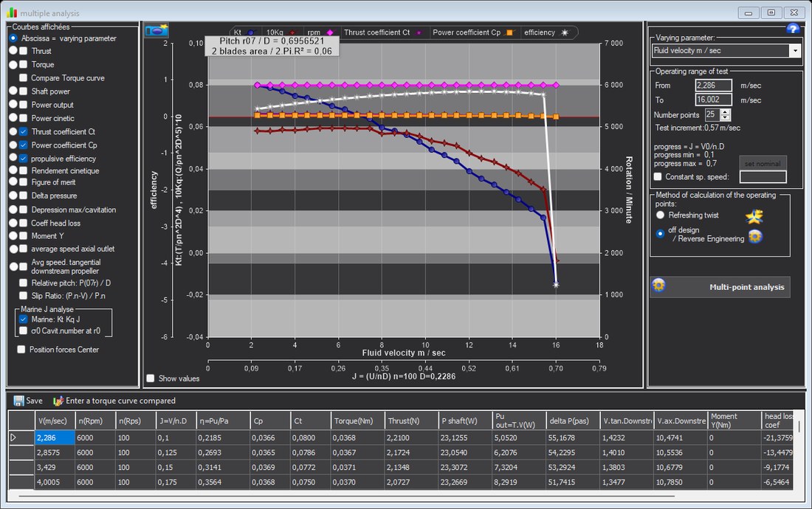This screenshot has width=812, height=509.
Task: Select the cell with value 2,8575
Action: pos(55,453)
